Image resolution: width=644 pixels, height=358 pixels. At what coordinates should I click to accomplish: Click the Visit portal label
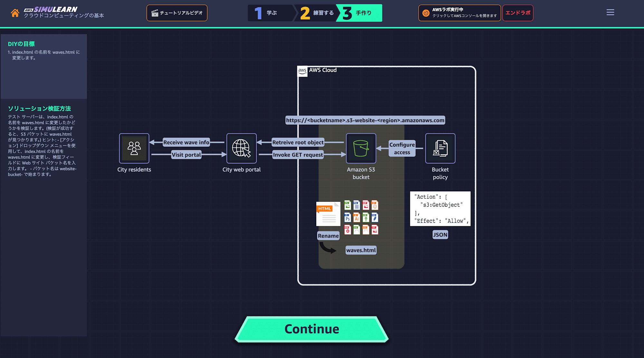point(186,155)
